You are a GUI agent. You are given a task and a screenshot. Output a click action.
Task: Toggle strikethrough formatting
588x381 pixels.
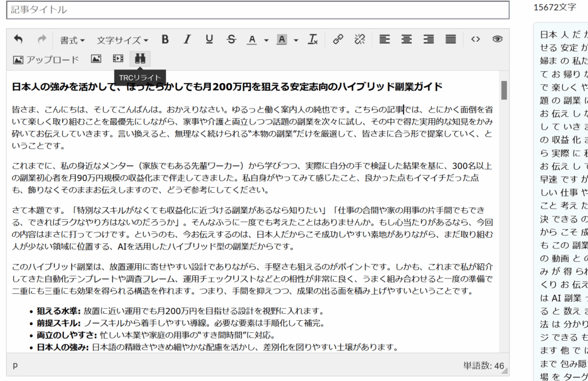231,40
